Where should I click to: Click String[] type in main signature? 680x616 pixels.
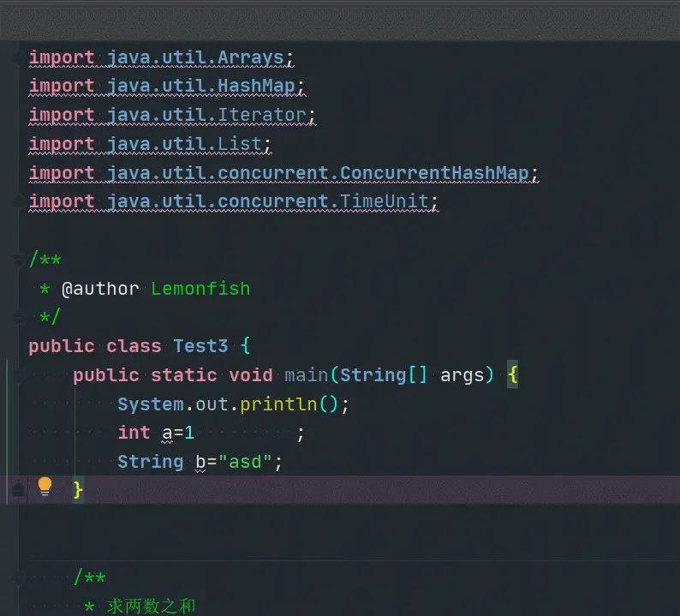(x=384, y=375)
